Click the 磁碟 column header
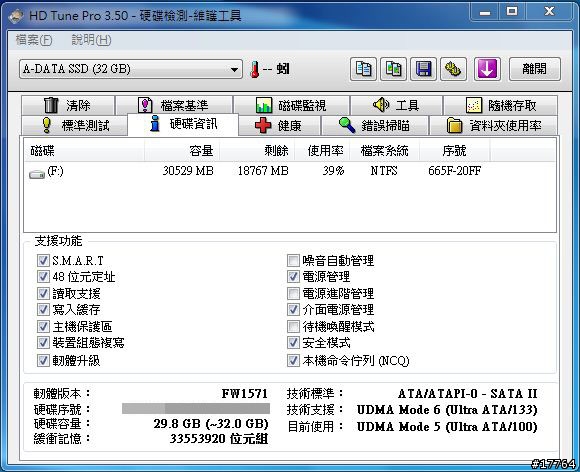Screen dimensions: 580x472 [84, 151]
